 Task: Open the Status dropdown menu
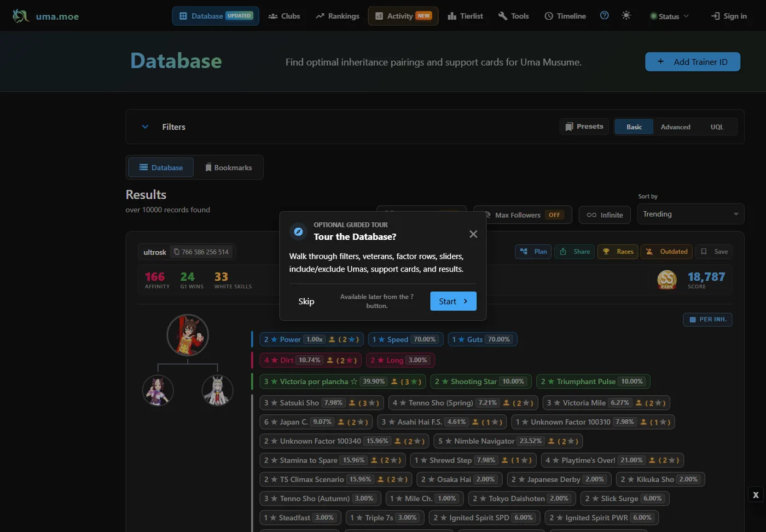669,16
